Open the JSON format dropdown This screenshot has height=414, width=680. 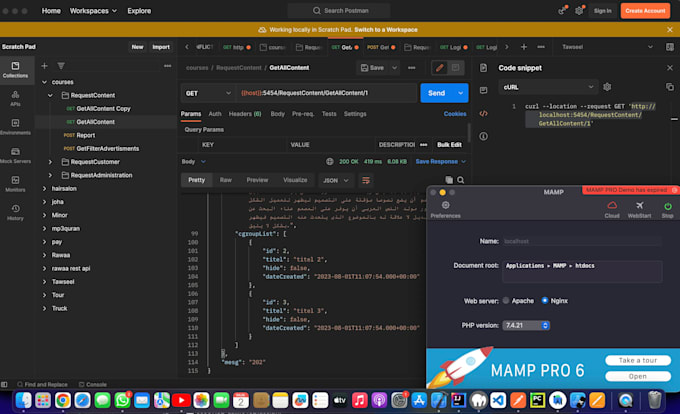(336, 180)
